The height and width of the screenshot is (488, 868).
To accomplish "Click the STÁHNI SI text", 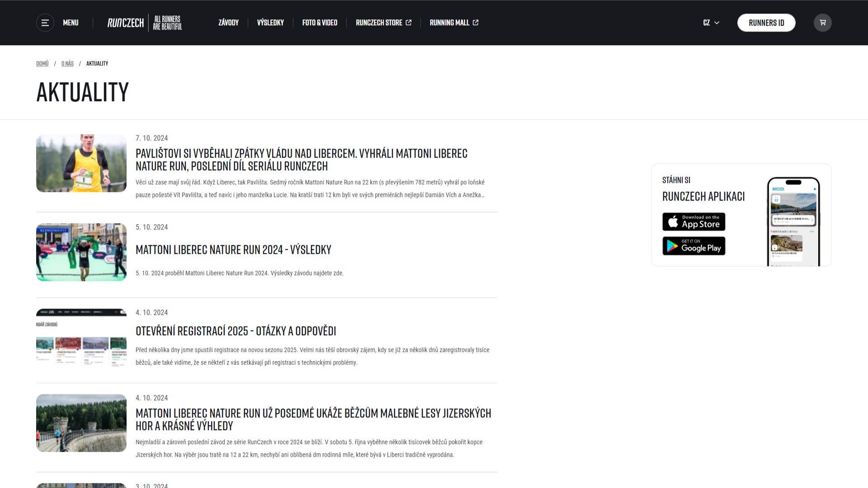I will [x=676, y=180].
